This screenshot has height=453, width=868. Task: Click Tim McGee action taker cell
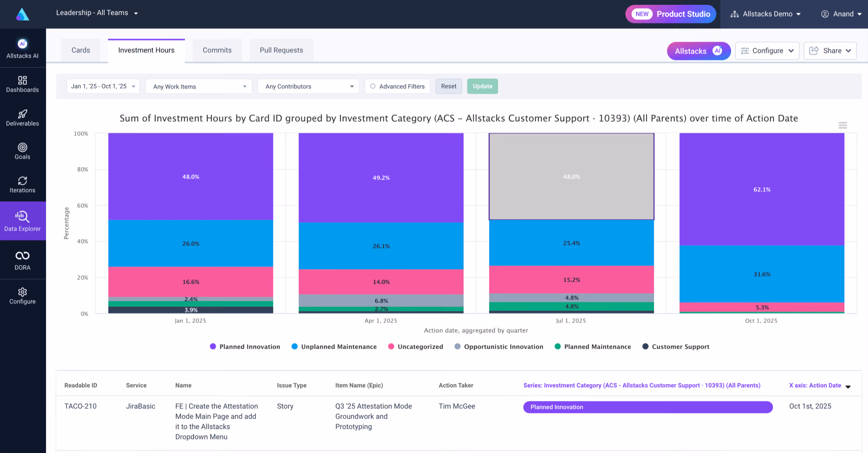click(457, 406)
